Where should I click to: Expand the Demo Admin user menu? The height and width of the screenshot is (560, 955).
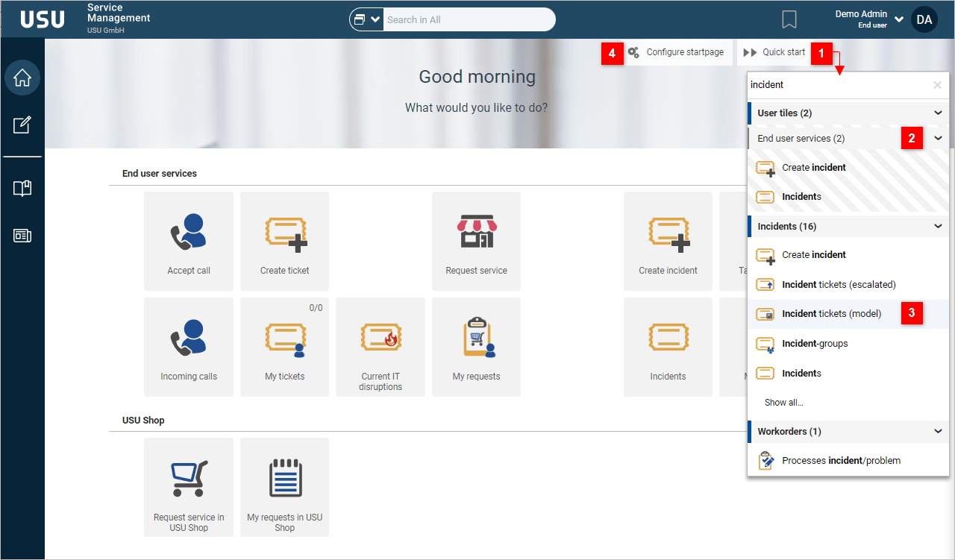click(899, 19)
